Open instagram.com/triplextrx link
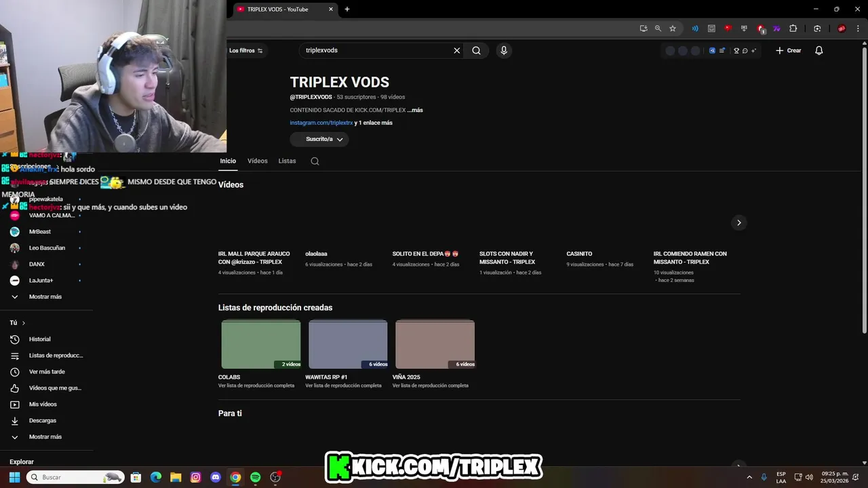 point(321,123)
